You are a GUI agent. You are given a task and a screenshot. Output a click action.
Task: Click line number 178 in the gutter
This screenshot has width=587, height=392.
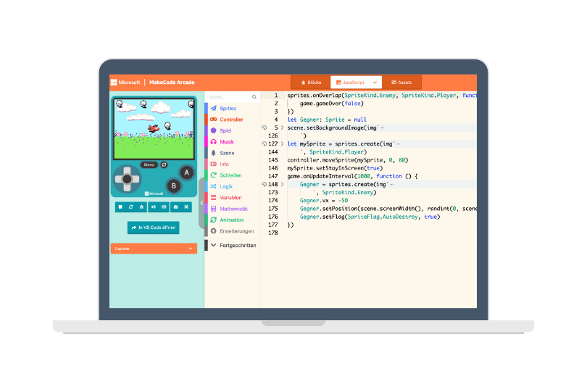tap(273, 233)
